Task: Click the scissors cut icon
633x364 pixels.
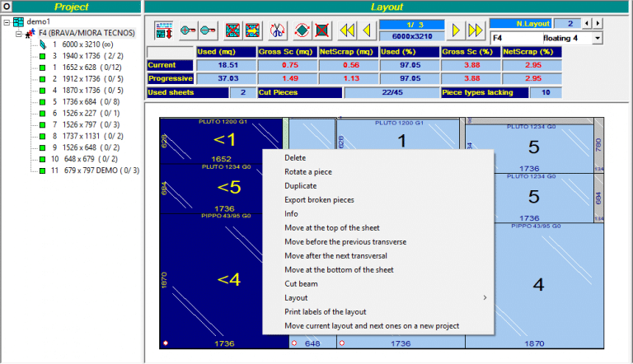Action: 277,30
